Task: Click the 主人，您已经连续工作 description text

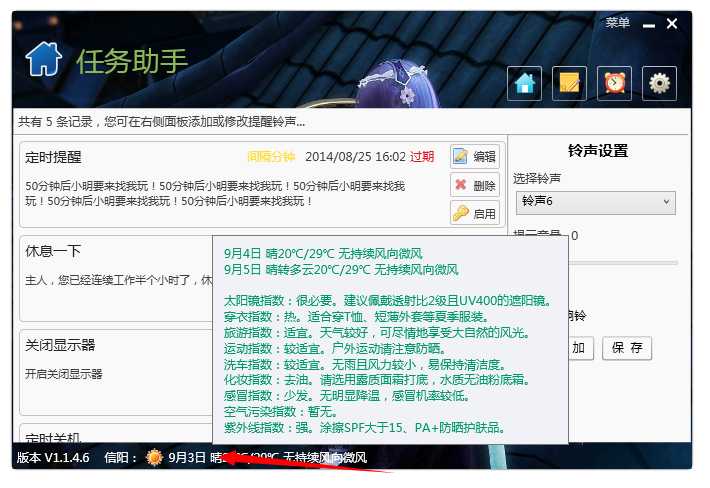Action: pyautogui.click(x=119, y=280)
